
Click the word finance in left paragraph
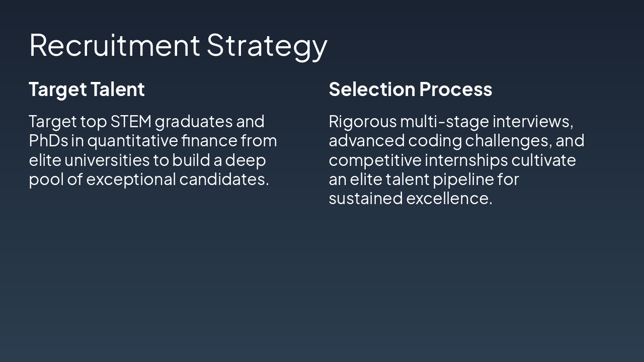click(208, 141)
